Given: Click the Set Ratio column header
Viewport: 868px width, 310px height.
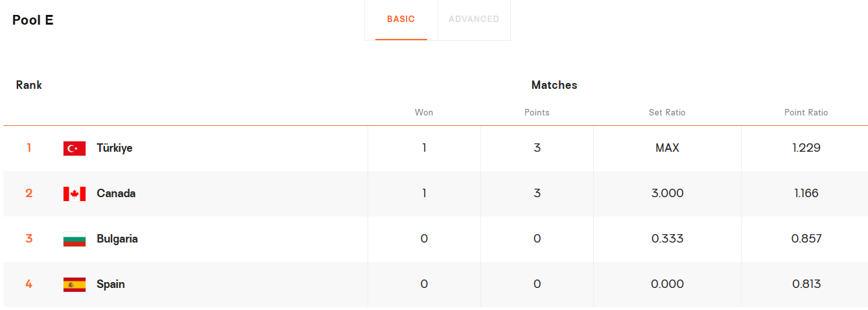Looking at the screenshot, I should click(667, 112).
